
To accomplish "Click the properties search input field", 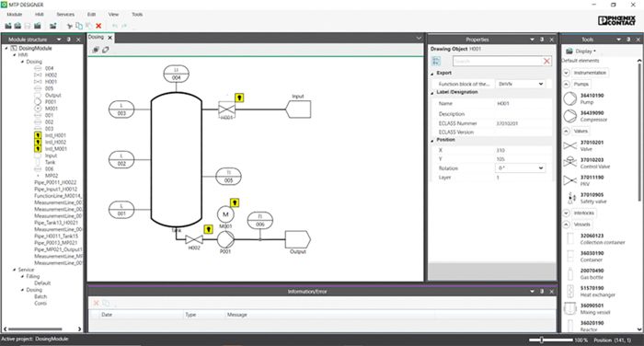I will point(498,62).
